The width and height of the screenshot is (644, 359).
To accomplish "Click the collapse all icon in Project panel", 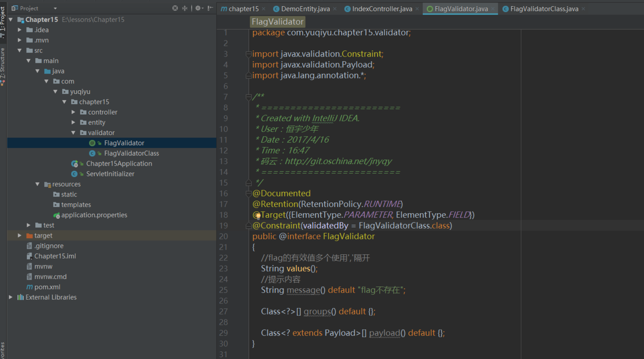I will (x=185, y=8).
